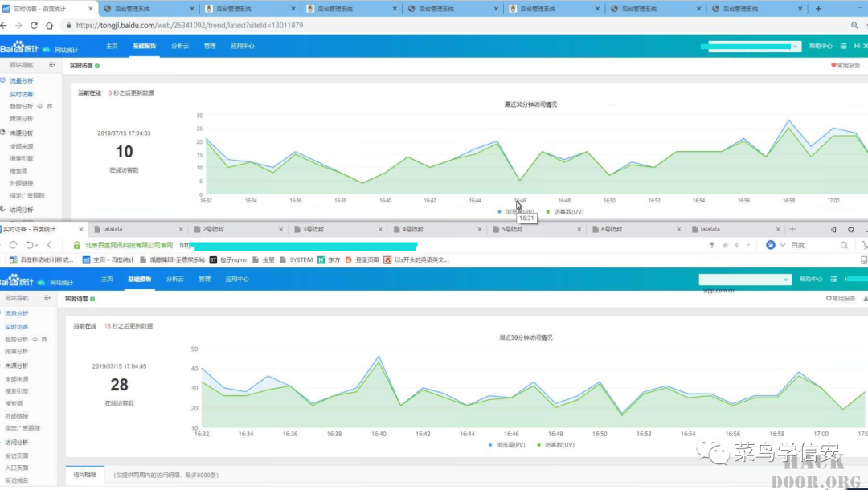Click online visitor count 28 in lower window
868x490 pixels.
[119, 385]
